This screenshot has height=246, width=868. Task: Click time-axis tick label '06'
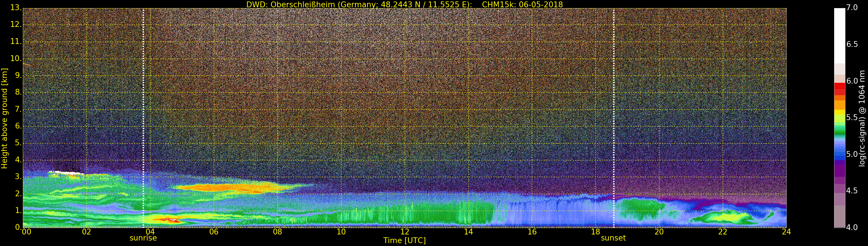[214, 232]
